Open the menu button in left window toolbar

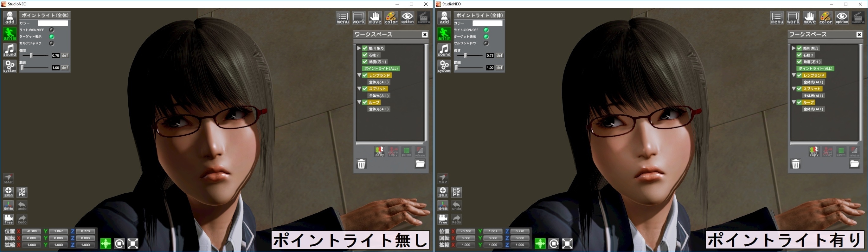(343, 18)
